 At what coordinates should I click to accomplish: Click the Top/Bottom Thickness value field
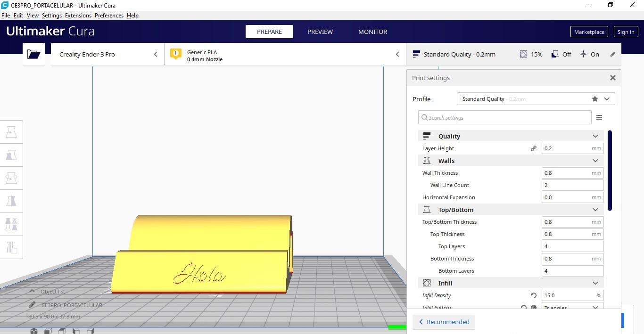point(572,222)
